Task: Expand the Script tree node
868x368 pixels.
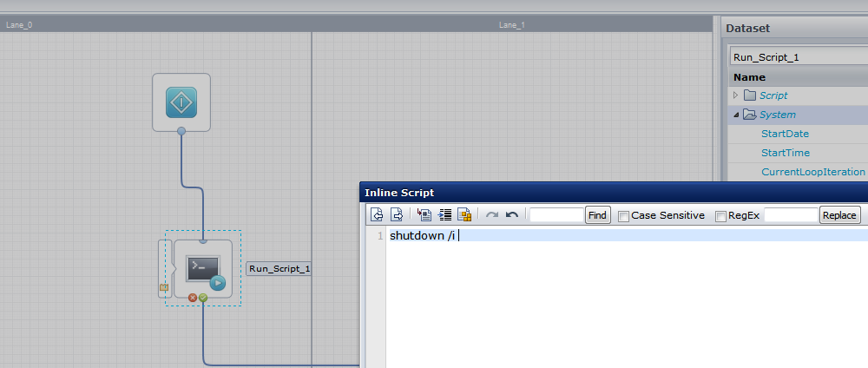Action: [736, 95]
